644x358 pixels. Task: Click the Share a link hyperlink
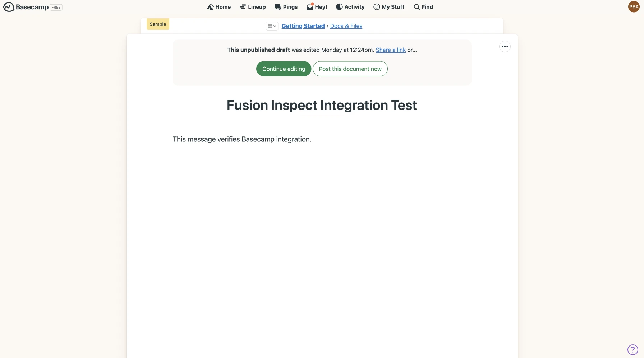pyautogui.click(x=391, y=50)
